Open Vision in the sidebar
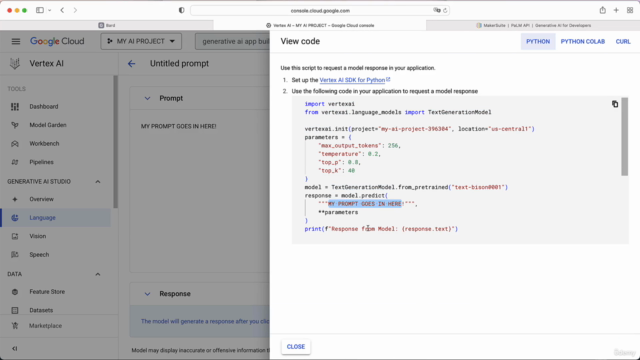This screenshot has height=360, width=640. (x=38, y=236)
